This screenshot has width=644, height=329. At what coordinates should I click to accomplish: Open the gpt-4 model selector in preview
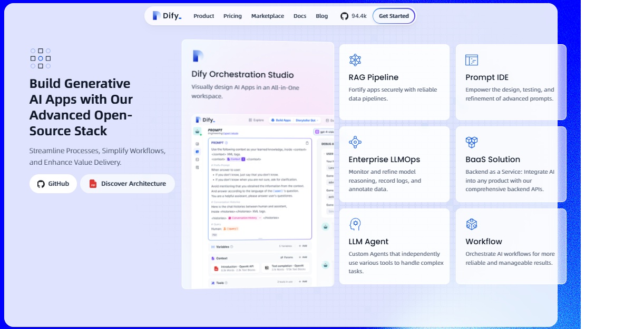tap(324, 132)
